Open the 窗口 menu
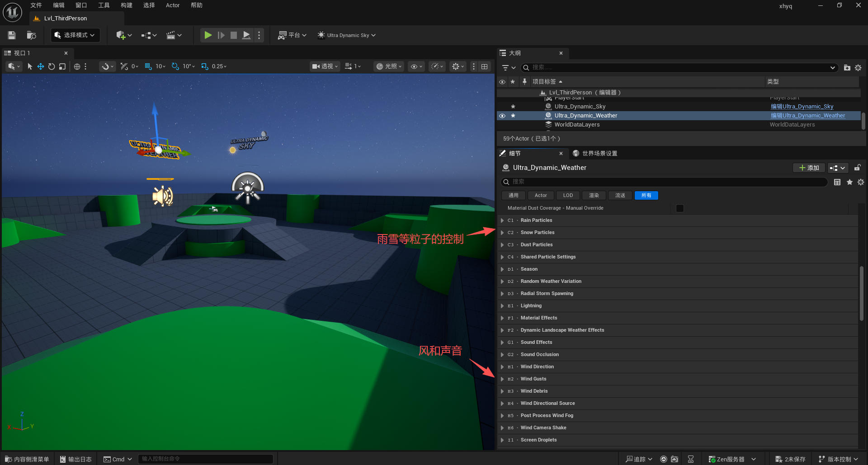 tap(81, 5)
